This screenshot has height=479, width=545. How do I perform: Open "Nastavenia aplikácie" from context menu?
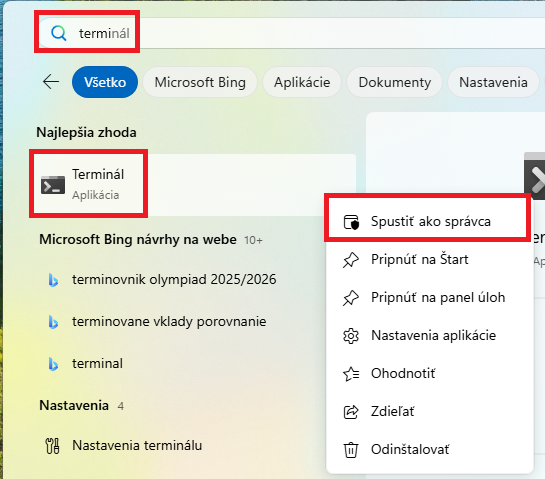[430, 336]
